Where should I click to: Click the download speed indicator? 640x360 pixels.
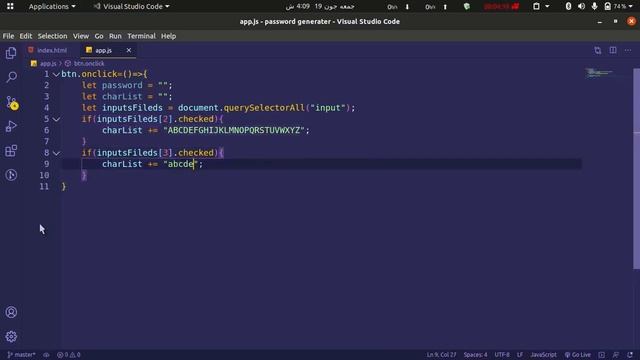tap(398, 7)
